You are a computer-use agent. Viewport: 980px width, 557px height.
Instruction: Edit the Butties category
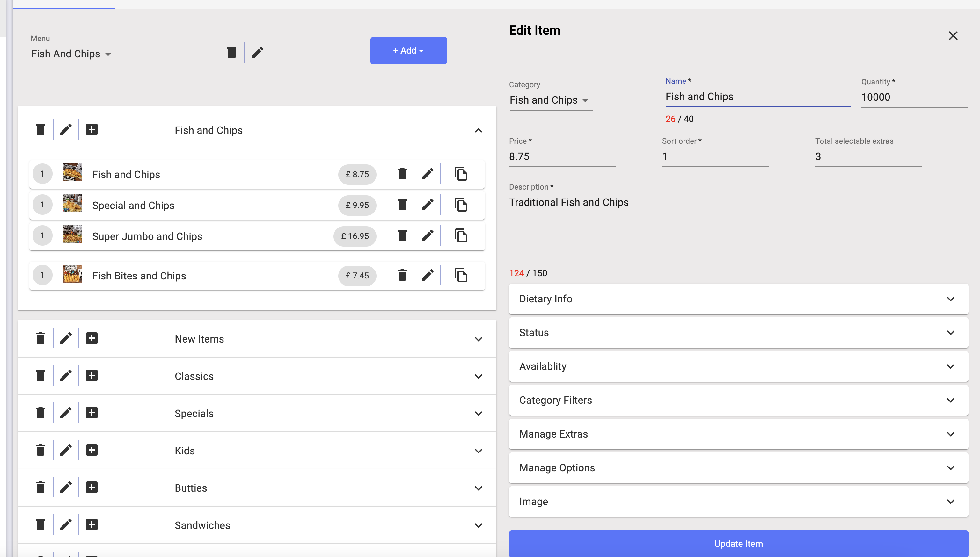pos(66,488)
